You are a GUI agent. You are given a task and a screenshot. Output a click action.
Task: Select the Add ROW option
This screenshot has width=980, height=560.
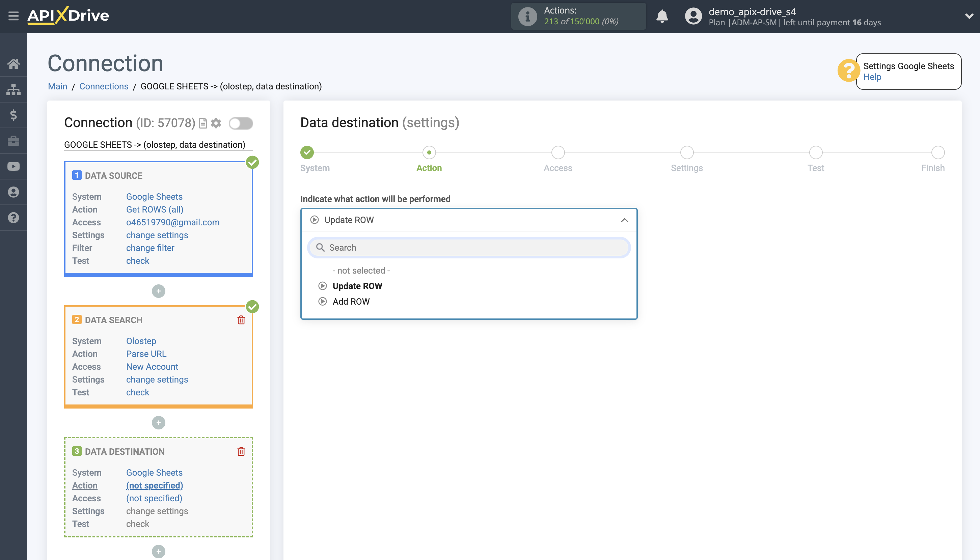pos(351,301)
